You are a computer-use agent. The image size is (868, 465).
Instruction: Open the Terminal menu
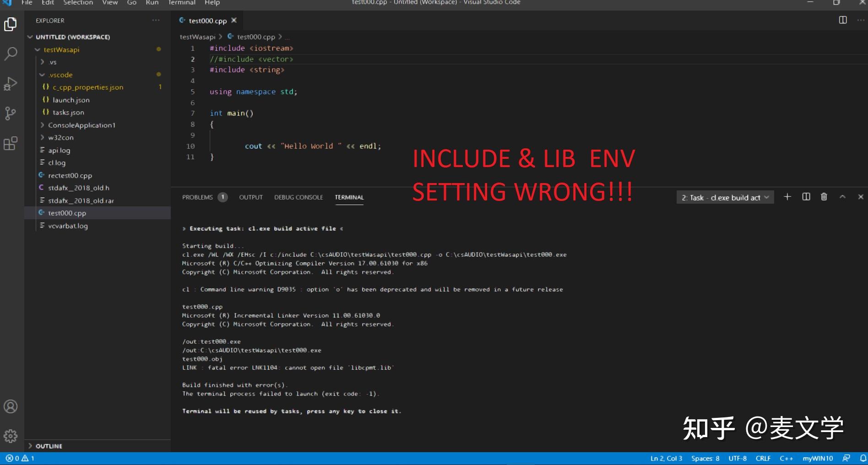(x=181, y=3)
